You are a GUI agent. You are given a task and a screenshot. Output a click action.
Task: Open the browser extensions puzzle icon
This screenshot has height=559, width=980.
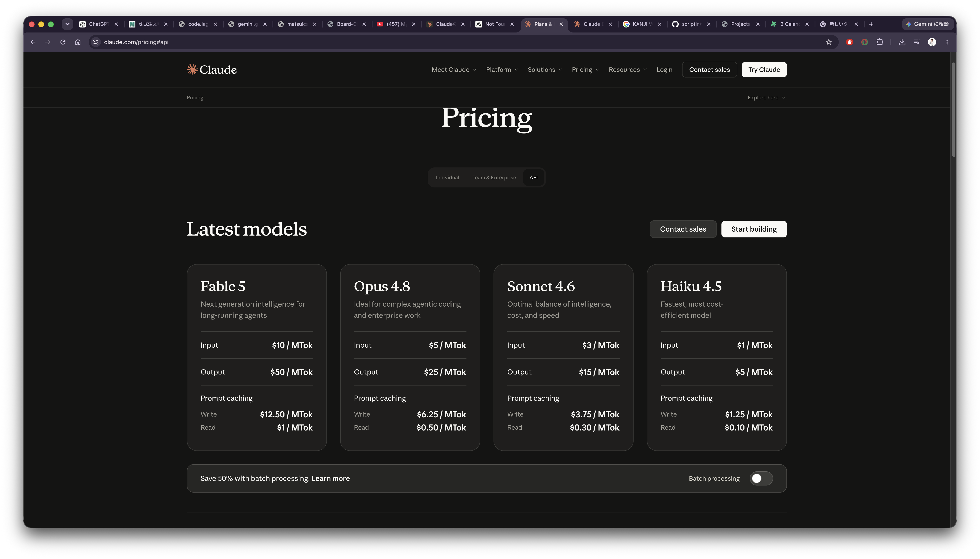coord(880,42)
